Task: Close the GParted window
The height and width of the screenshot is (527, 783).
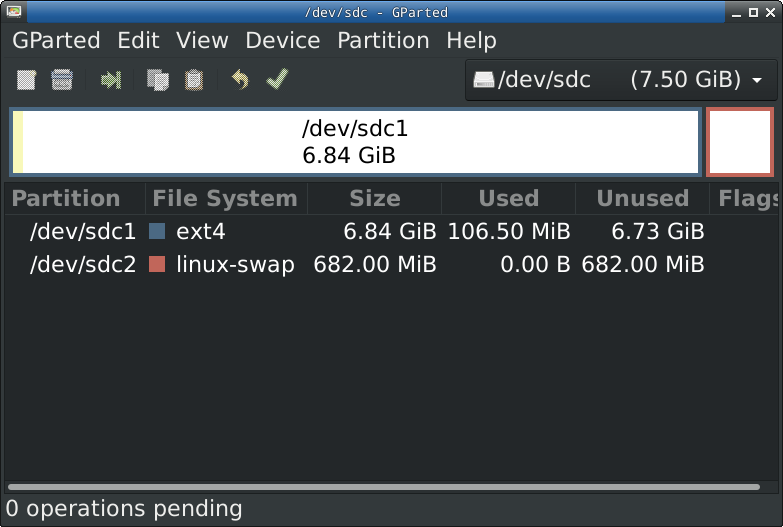Action: (x=771, y=12)
